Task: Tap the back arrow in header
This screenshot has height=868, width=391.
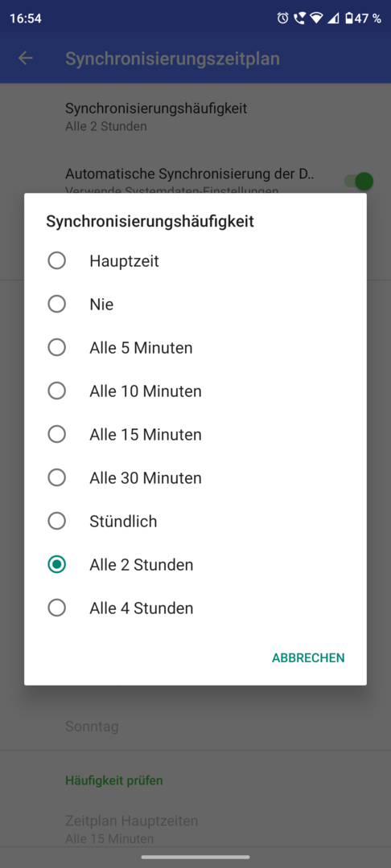Action: pos(26,58)
